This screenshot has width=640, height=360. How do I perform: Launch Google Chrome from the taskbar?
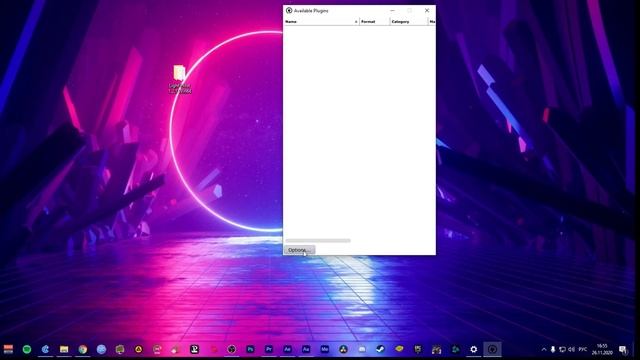tap(83, 349)
